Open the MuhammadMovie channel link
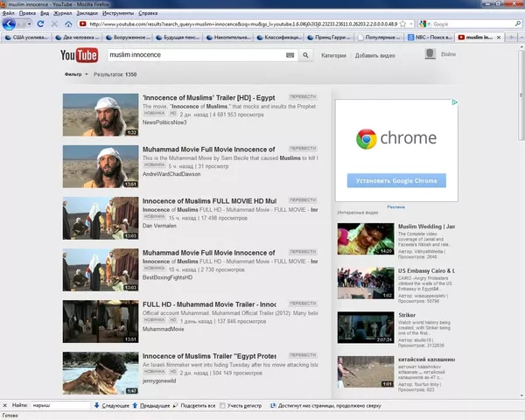This screenshot has height=420, width=525. 163,329
